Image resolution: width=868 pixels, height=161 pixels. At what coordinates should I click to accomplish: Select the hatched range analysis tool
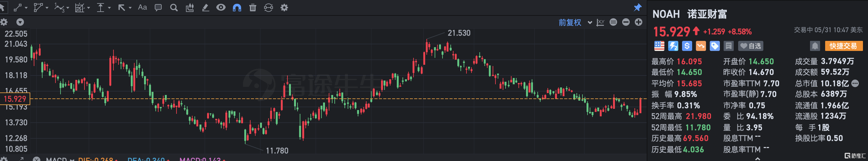pos(80,8)
